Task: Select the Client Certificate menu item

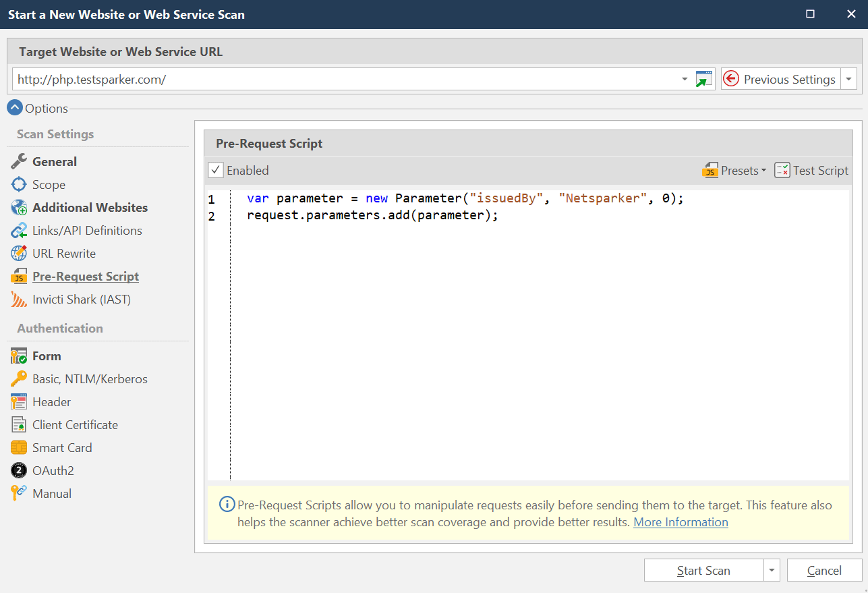Action: 75,425
